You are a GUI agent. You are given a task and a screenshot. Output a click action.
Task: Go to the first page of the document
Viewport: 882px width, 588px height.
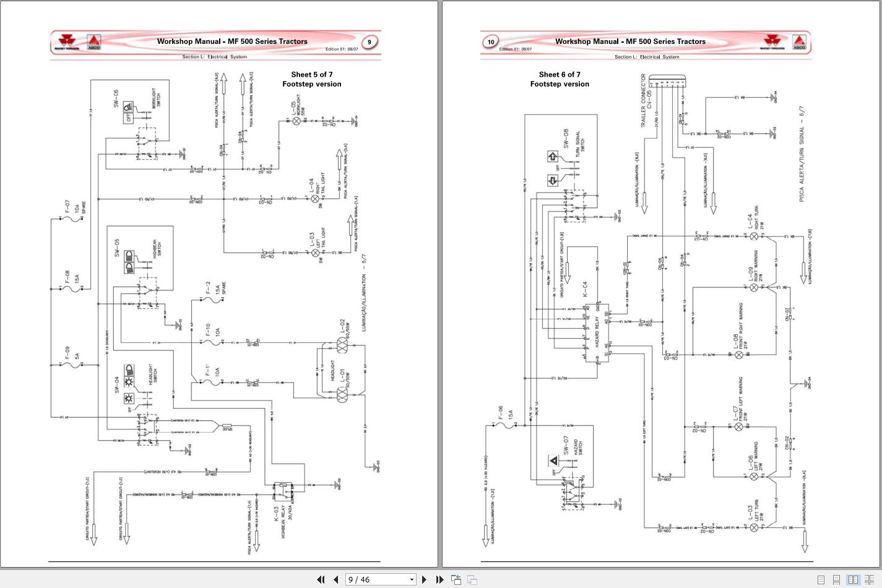pos(321,580)
